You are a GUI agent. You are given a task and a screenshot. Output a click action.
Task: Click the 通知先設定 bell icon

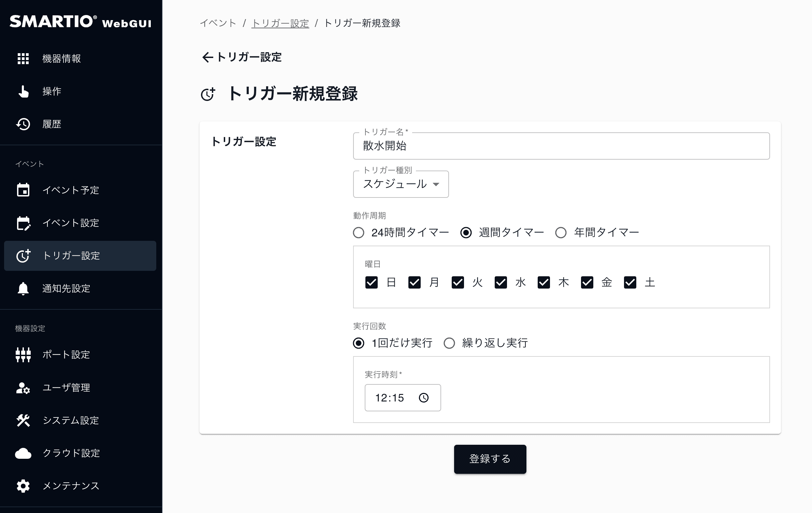(23, 289)
